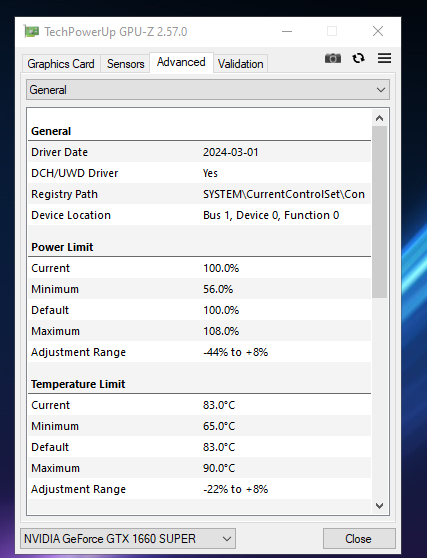
Task: Take a screenshot with the camera icon
Action: [x=333, y=58]
